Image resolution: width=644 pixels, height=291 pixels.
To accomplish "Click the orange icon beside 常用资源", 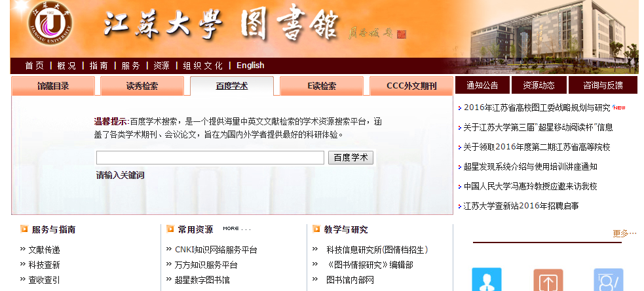I will (170, 229).
